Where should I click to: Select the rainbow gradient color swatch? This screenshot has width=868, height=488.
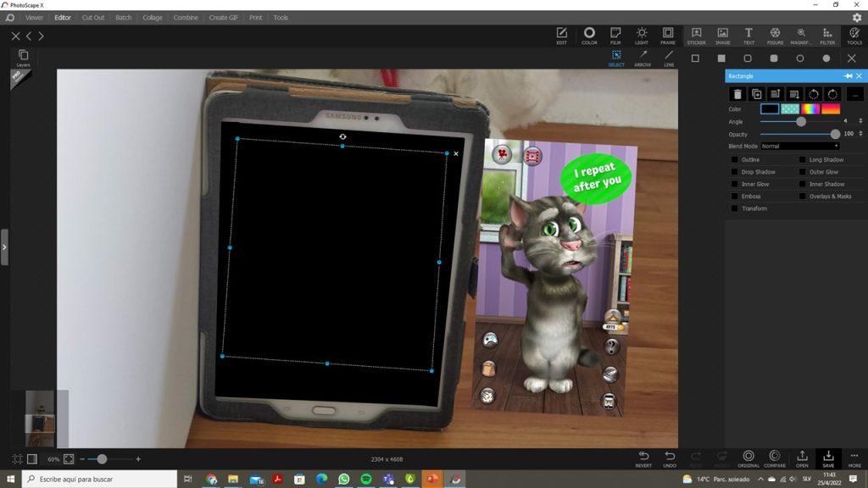[x=810, y=109]
